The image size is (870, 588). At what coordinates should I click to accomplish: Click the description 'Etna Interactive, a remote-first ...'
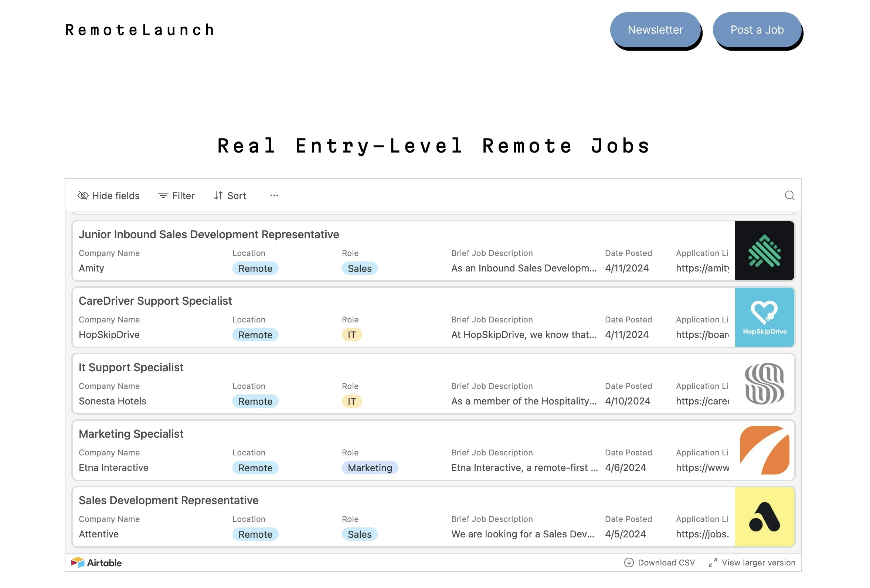(x=524, y=468)
